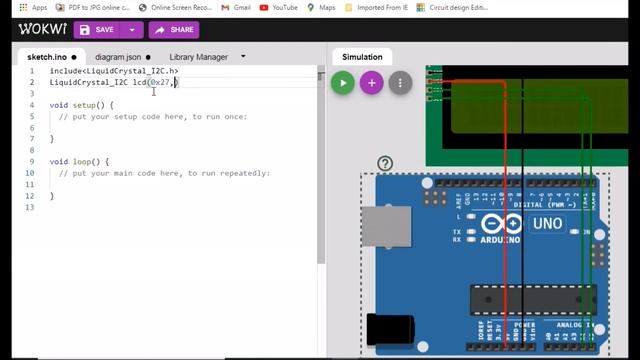Click the Wokwi logo
This screenshot has height=360, width=640.
tap(42, 29)
